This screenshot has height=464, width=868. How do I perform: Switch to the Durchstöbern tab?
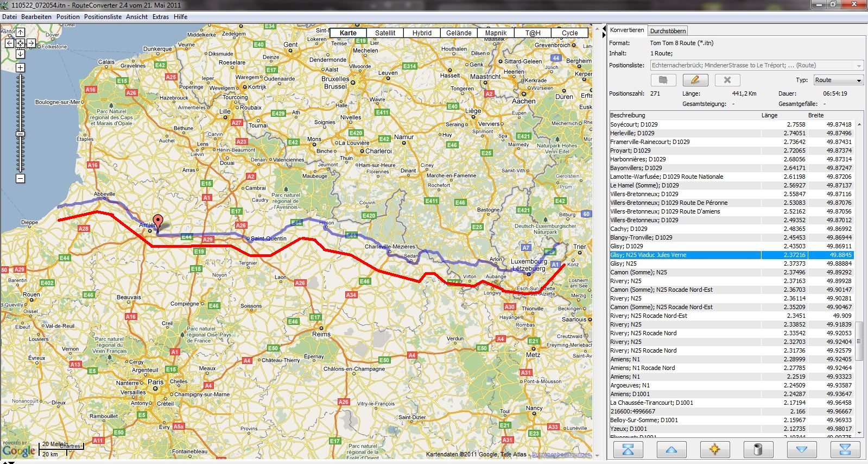click(x=668, y=31)
